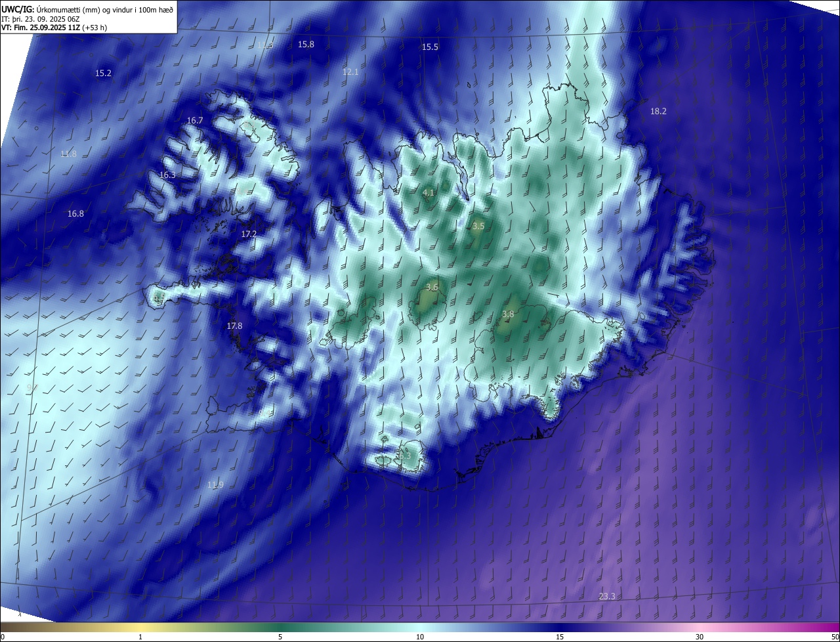The height and width of the screenshot is (642, 840).
Task: Click the map value 4.1
Action: point(429,193)
